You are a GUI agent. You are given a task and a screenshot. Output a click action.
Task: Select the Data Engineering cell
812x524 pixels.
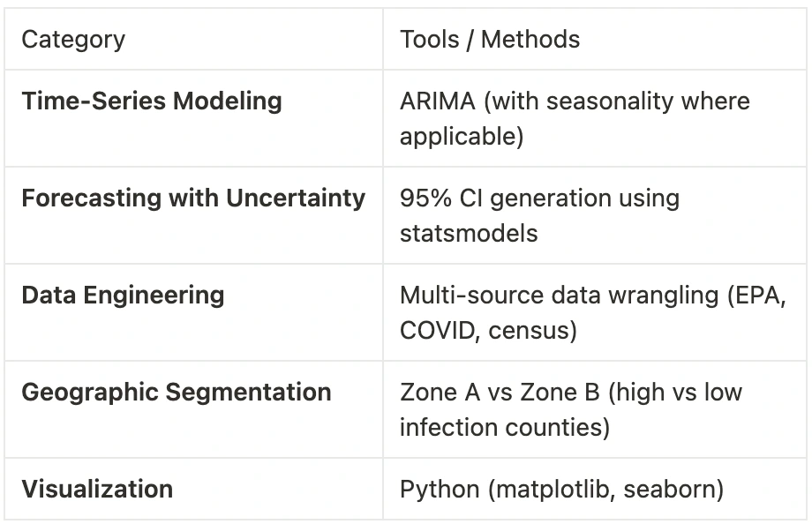point(123,295)
